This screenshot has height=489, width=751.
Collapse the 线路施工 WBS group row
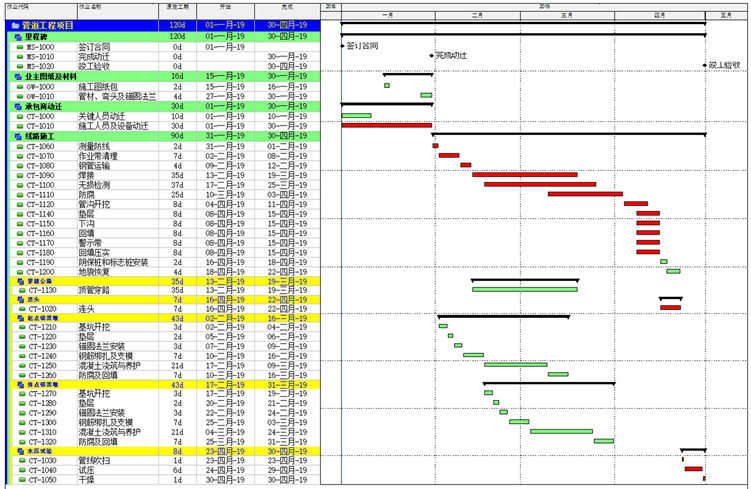(17, 135)
